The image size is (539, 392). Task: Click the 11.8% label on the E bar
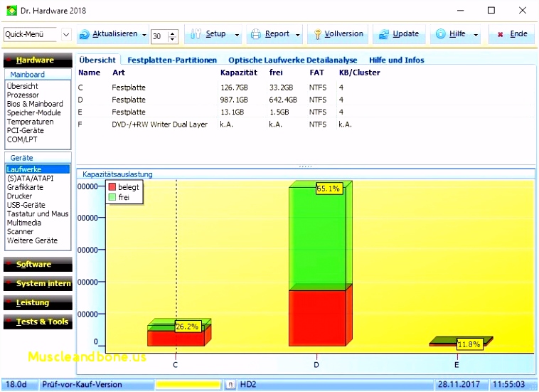(470, 344)
